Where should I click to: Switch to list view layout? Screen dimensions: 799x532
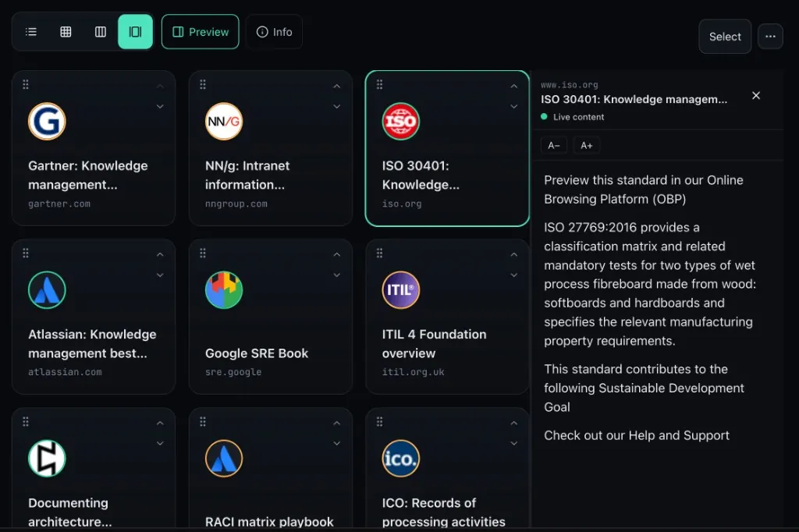[31, 32]
